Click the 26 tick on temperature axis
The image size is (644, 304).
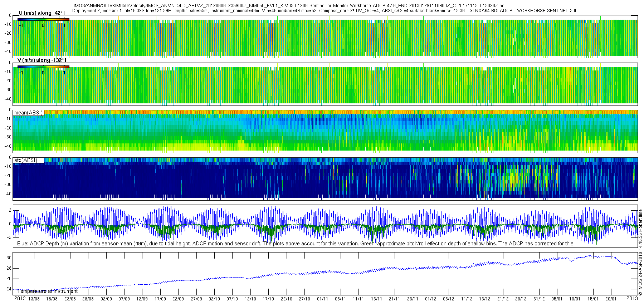pyautogui.click(x=9, y=279)
